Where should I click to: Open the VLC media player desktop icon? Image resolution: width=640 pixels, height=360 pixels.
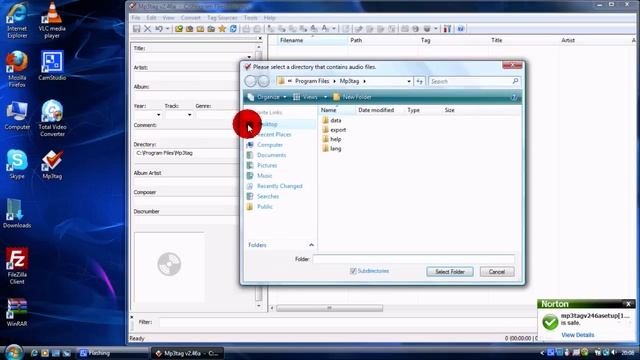click(52, 20)
